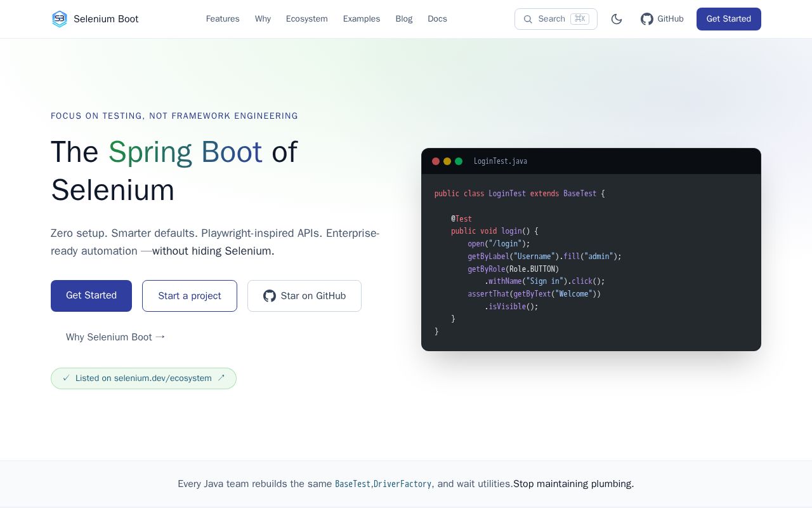Viewport: 812px width, 508px height.
Task: Open the Why nav item
Action: (x=263, y=19)
